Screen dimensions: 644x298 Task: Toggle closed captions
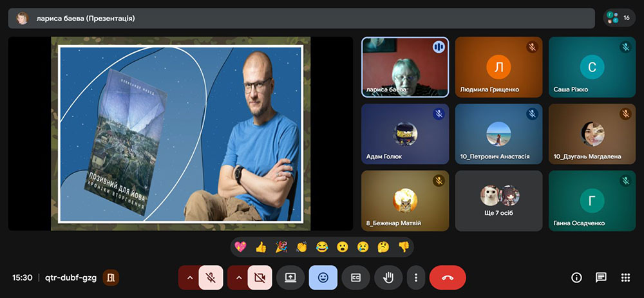click(355, 277)
